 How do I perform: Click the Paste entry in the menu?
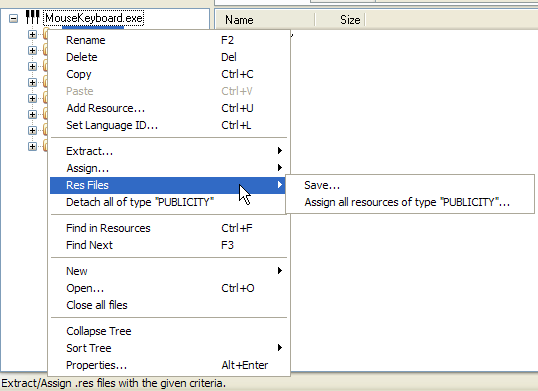point(168,91)
